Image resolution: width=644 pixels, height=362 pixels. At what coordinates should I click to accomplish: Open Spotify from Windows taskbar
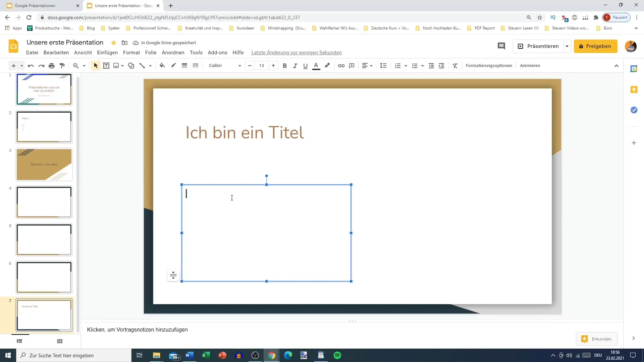[x=337, y=355]
